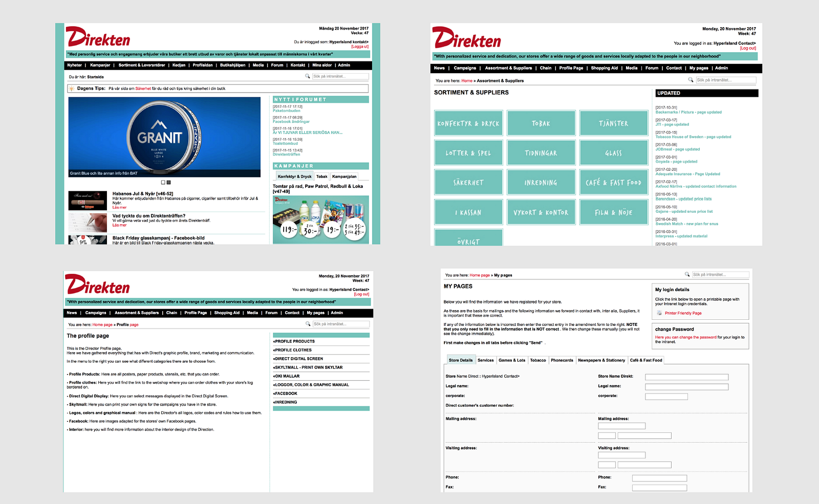Select the Games & Lots tab
The width and height of the screenshot is (819, 504).
[512, 360]
